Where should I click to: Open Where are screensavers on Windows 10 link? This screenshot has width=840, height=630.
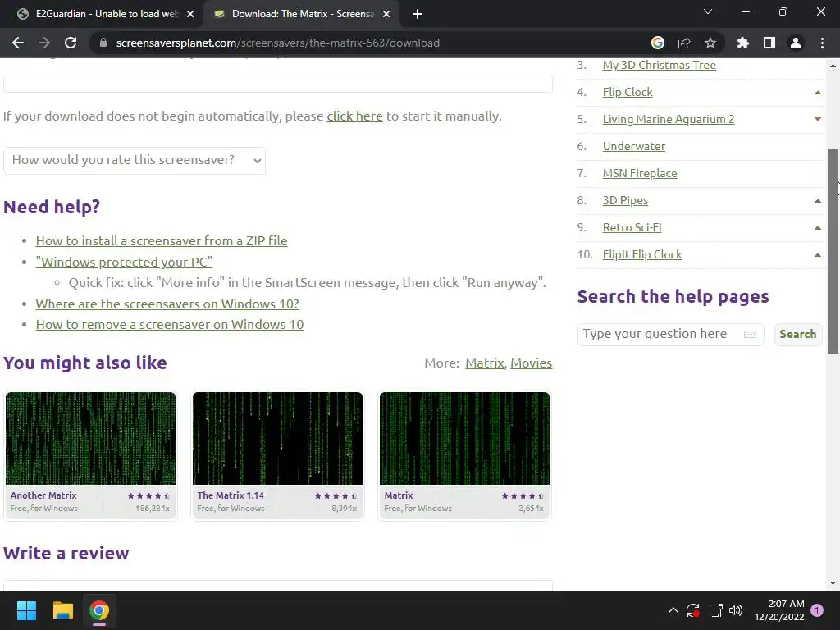[167, 304]
